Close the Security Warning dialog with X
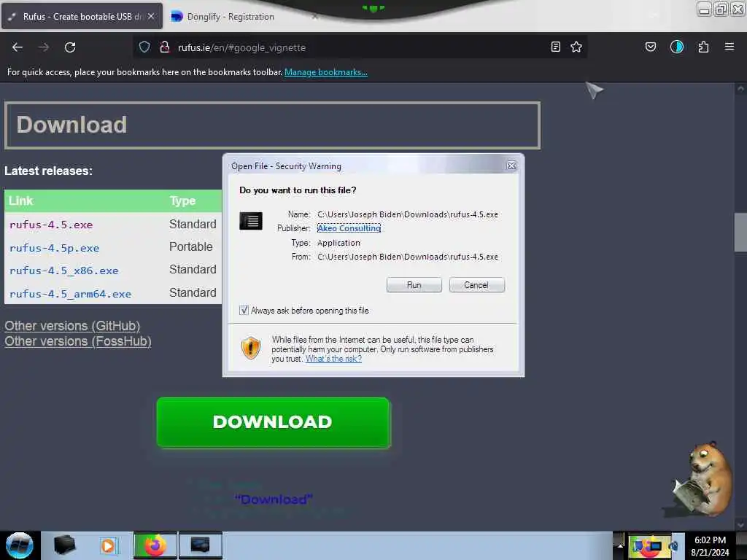 [x=511, y=166]
